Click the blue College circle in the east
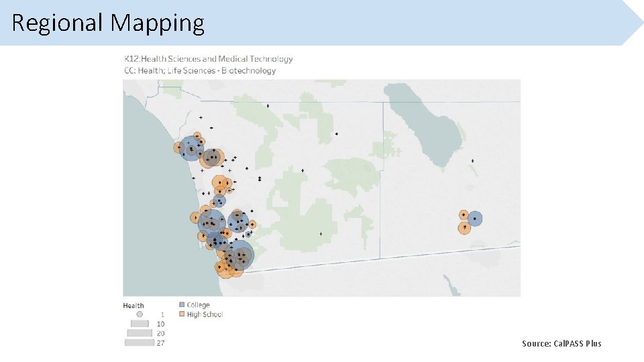The image size is (644, 362). 475,219
